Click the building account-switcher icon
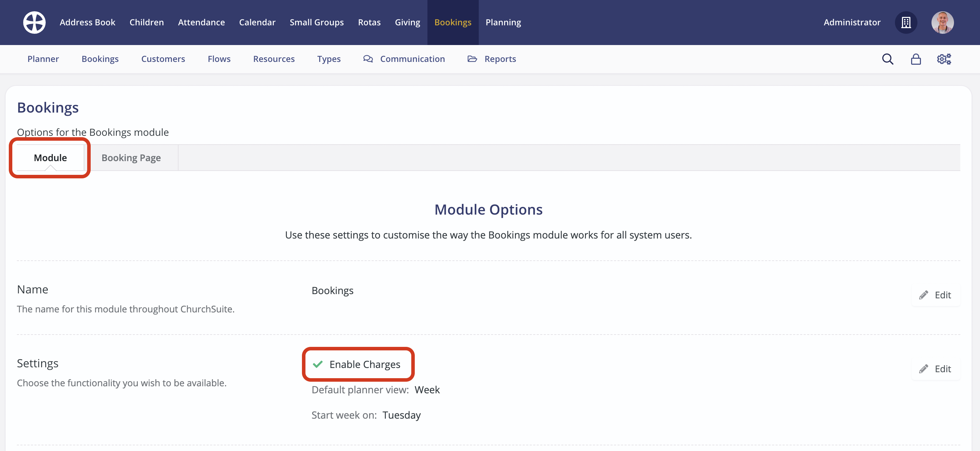Image resolution: width=980 pixels, height=451 pixels. point(906,23)
